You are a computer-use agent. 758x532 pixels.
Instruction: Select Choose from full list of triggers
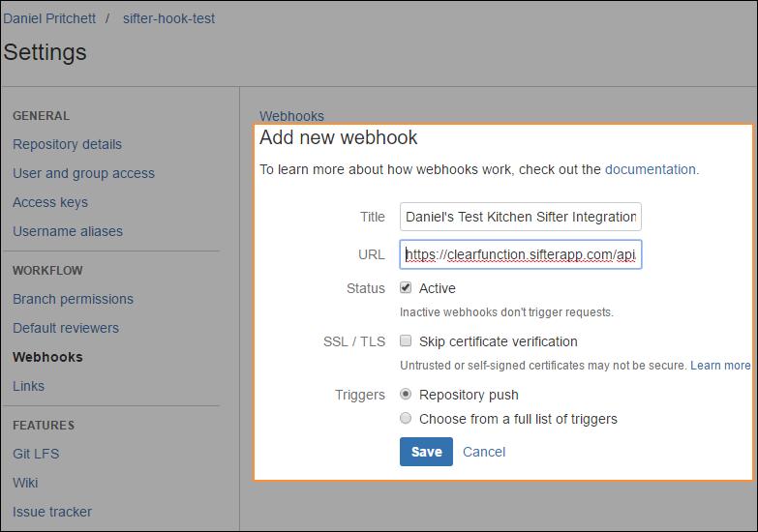pyautogui.click(x=406, y=418)
